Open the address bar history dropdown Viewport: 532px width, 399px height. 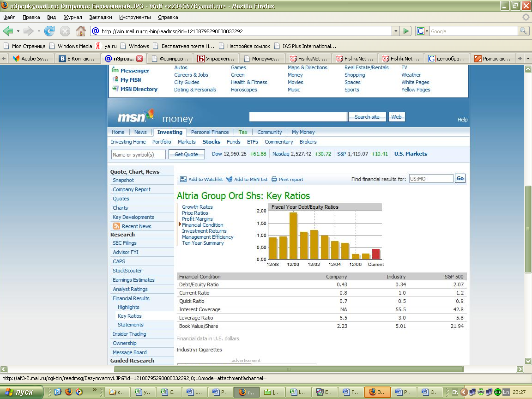tap(396, 31)
